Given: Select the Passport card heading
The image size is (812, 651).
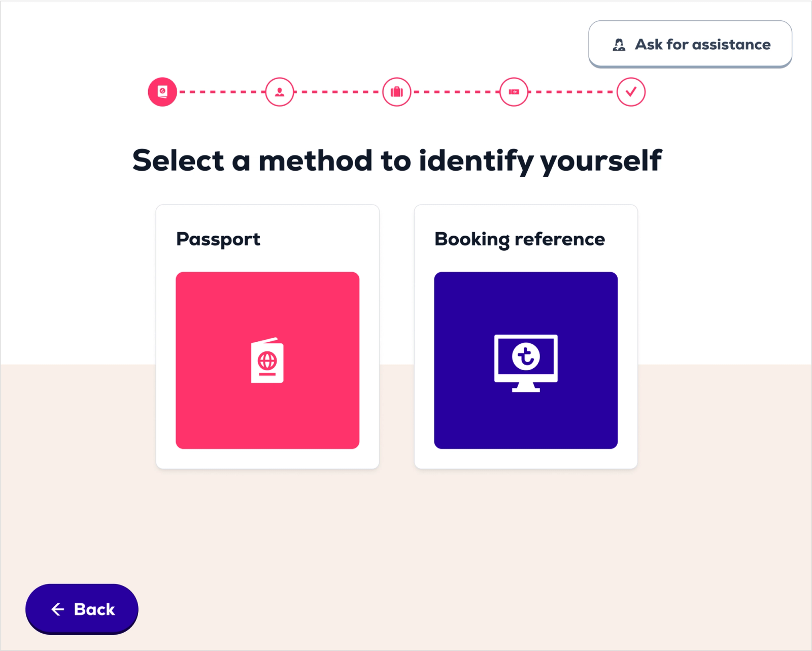Looking at the screenshot, I should 218,239.
